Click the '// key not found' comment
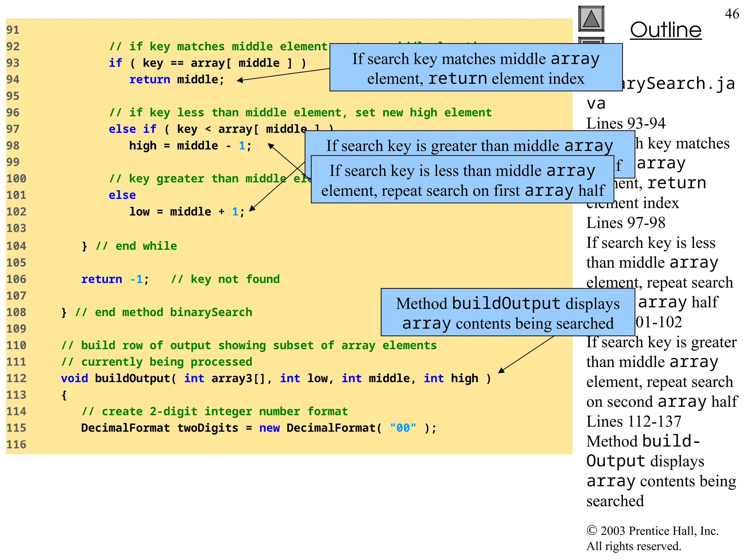The width and height of the screenshot is (747, 560). click(x=225, y=279)
